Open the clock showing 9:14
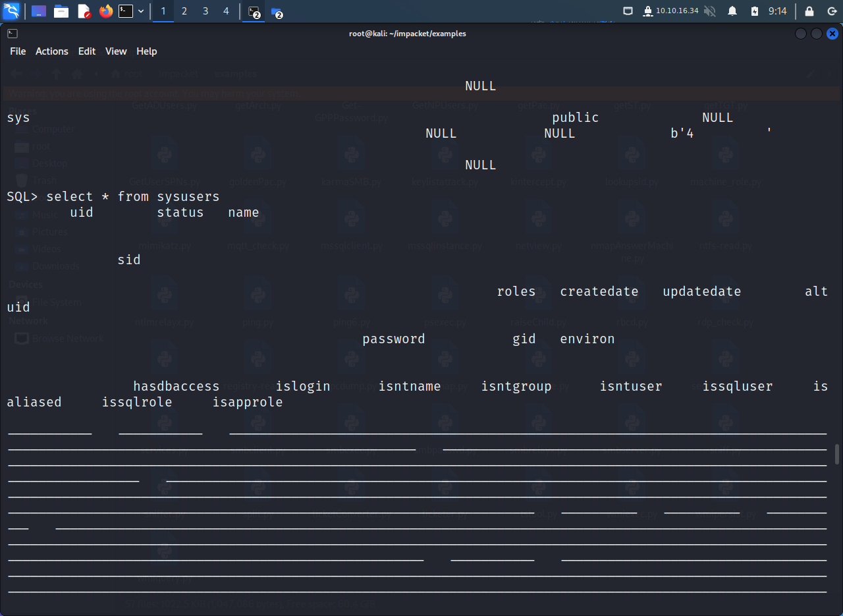Image resolution: width=843 pixels, height=616 pixels. click(777, 11)
